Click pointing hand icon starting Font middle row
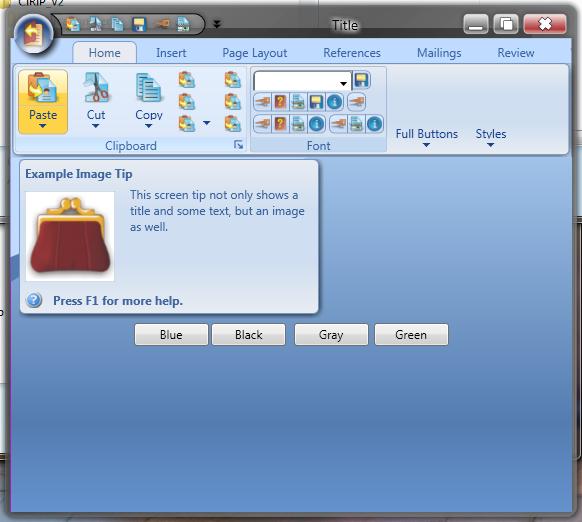Image resolution: width=582 pixels, height=522 pixels. tap(263, 102)
